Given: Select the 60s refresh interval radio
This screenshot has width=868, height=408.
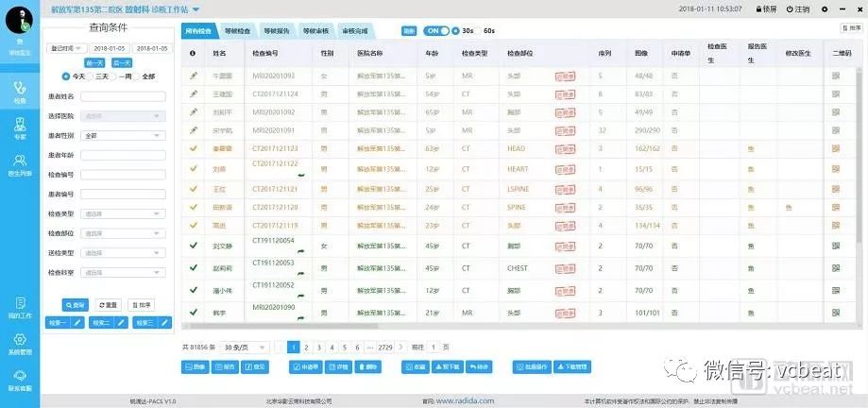Looking at the screenshot, I should (478, 31).
